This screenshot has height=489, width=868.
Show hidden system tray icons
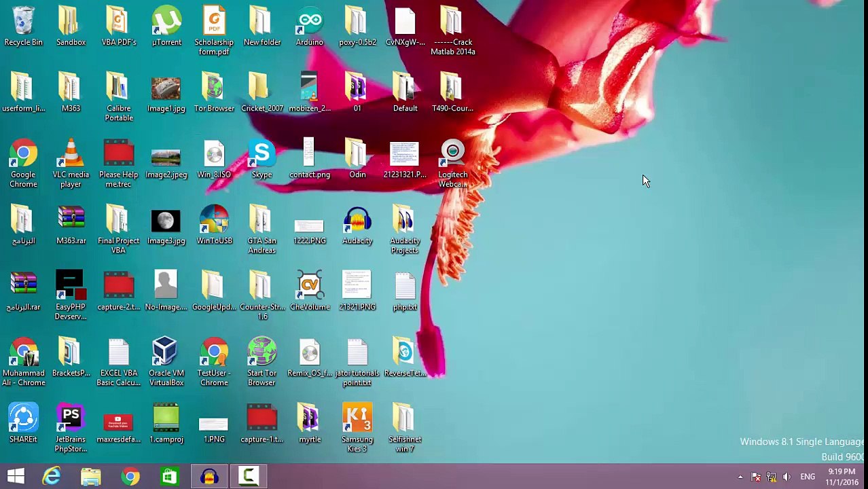click(740, 477)
